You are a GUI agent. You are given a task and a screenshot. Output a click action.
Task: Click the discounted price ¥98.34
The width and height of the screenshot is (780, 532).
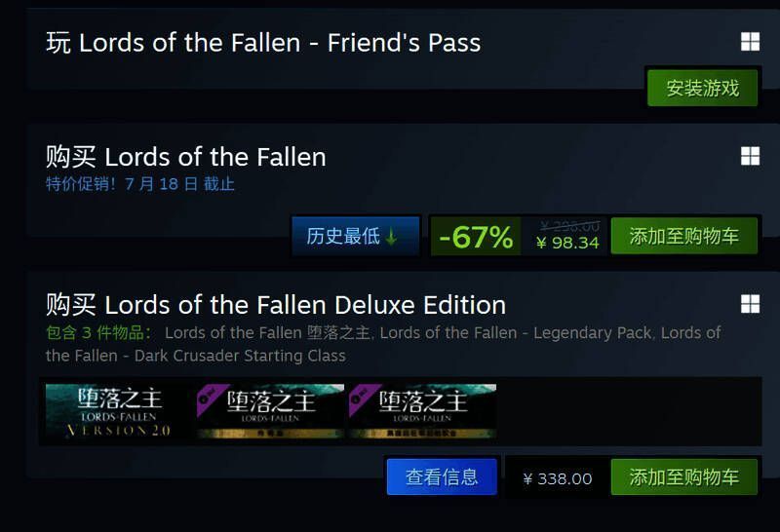coord(567,243)
